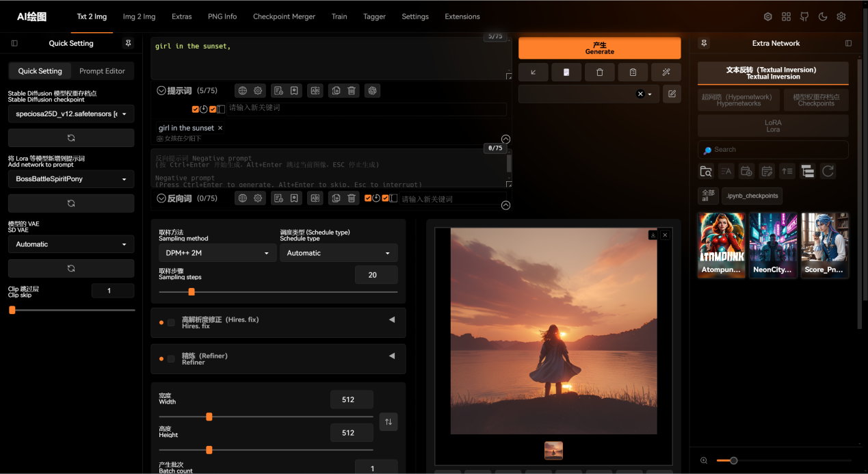
Task: Click the .ipynb_checkpoints filter button
Action: pyautogui.click(x=752, y=196)
